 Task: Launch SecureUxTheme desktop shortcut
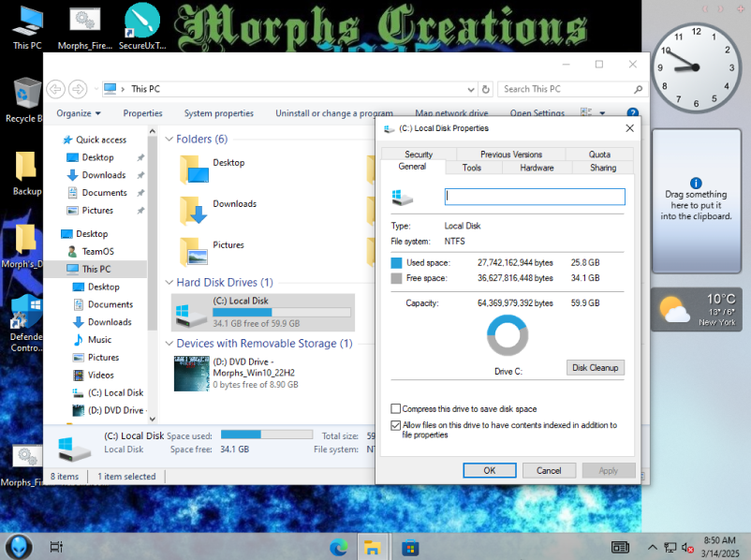[x=142, y=26]
